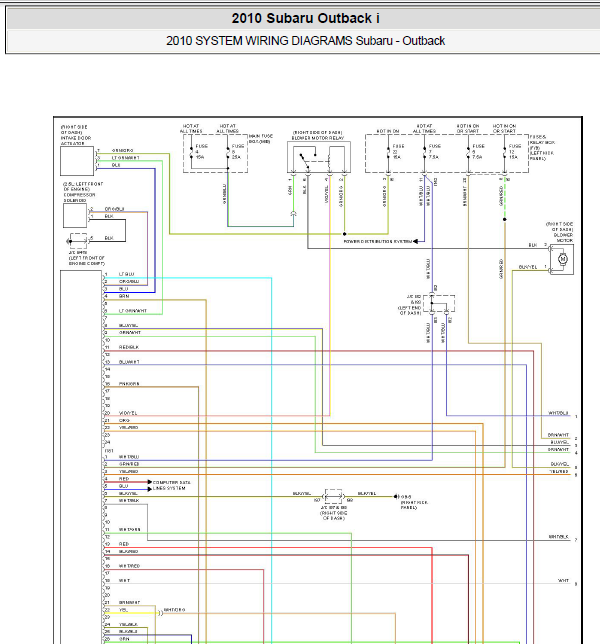Click the 'COMPUTER DATA LINES SYSTEM' label
600x644 pixels.
point(171,485)
